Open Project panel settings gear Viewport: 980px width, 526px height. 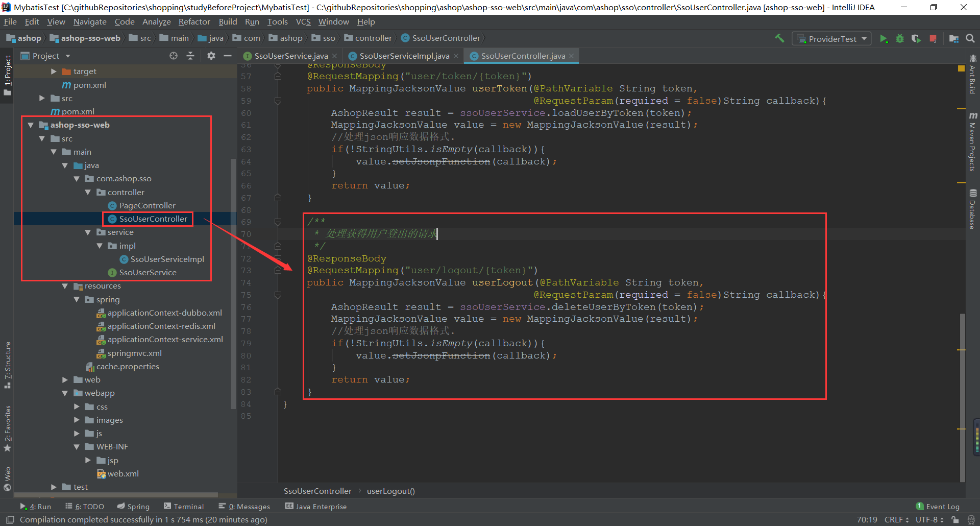tap(211, 56)
